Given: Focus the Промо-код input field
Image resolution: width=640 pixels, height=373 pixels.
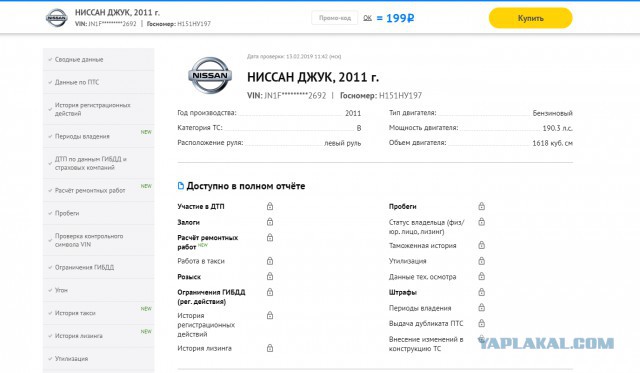Looking at the screenshot, I should pyautogui.click(x=335, y=18).
